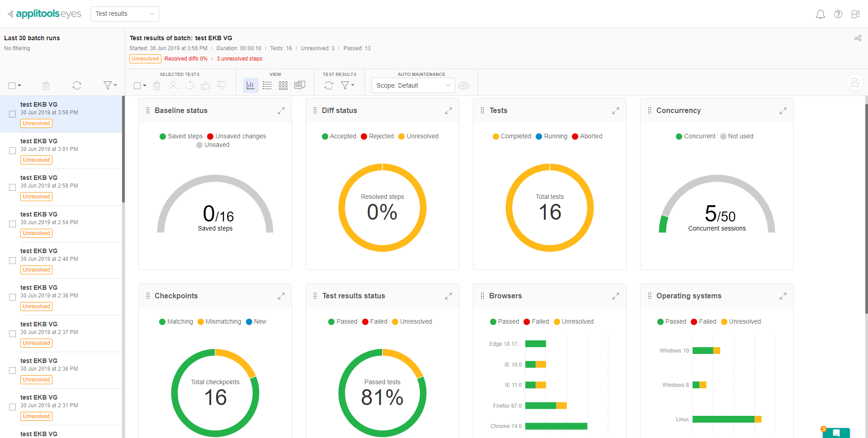Expand the Baseline status widget
This screenshot has width=868, height=438.
(x=281, y=111)
